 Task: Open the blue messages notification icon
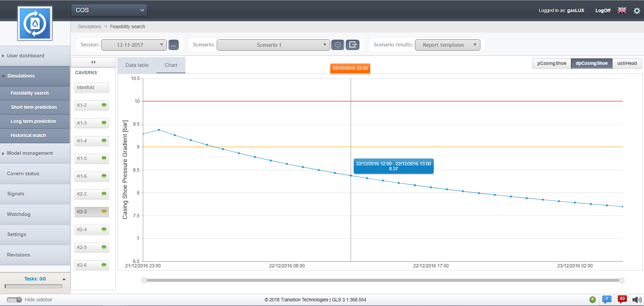[x=607, y=299]
